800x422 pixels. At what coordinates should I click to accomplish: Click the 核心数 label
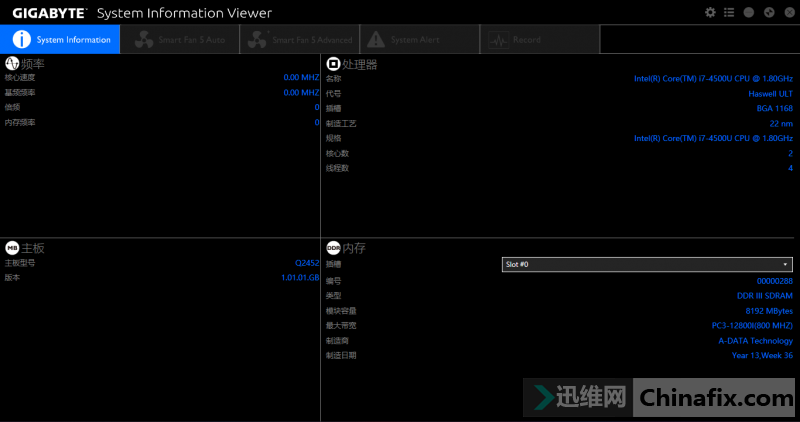point(337,154)
